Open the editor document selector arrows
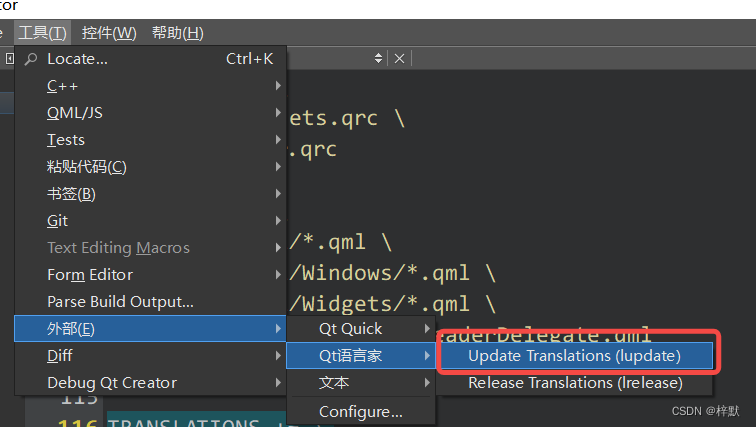This screenshot has height=427, width=756. coord(378,58)
